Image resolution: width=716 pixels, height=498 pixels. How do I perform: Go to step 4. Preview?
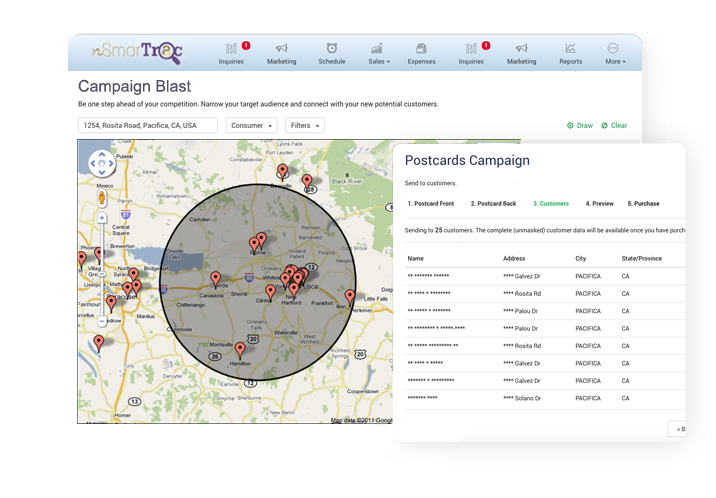pyautogui.click(x=600, y=204)
